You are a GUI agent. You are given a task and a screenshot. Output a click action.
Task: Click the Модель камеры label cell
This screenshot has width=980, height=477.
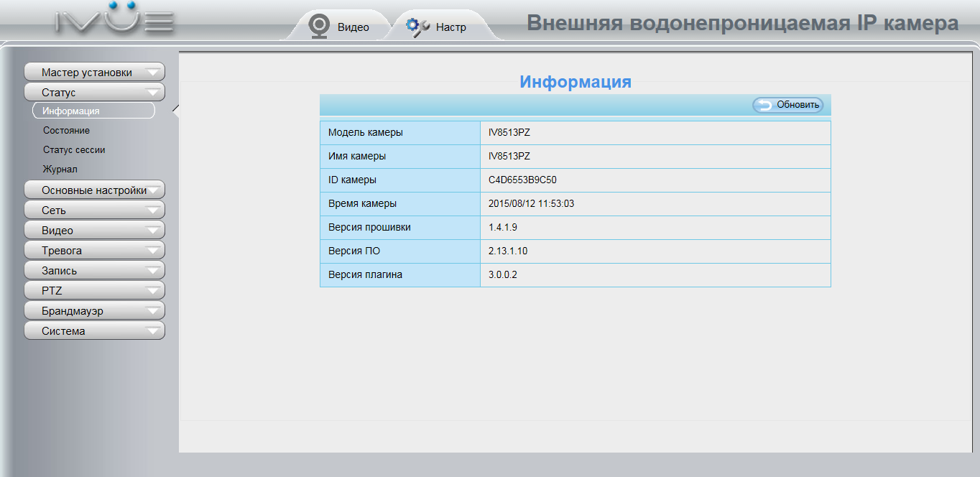[x=400, y=132]
